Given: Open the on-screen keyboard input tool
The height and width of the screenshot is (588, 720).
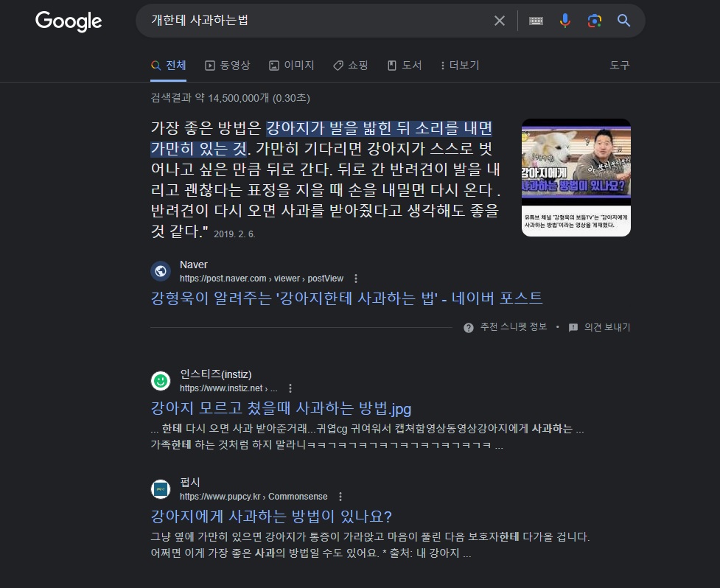Looking at the screenshot, I should pos(536,21).
